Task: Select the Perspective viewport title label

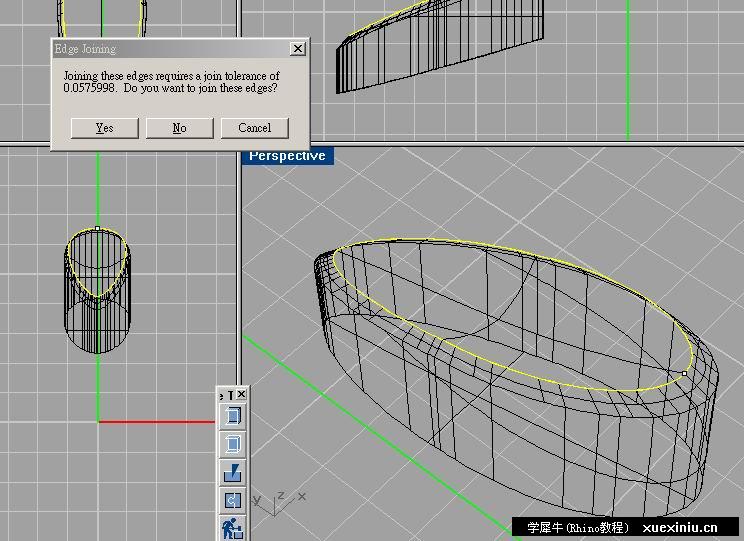Action: click(288, 156)
